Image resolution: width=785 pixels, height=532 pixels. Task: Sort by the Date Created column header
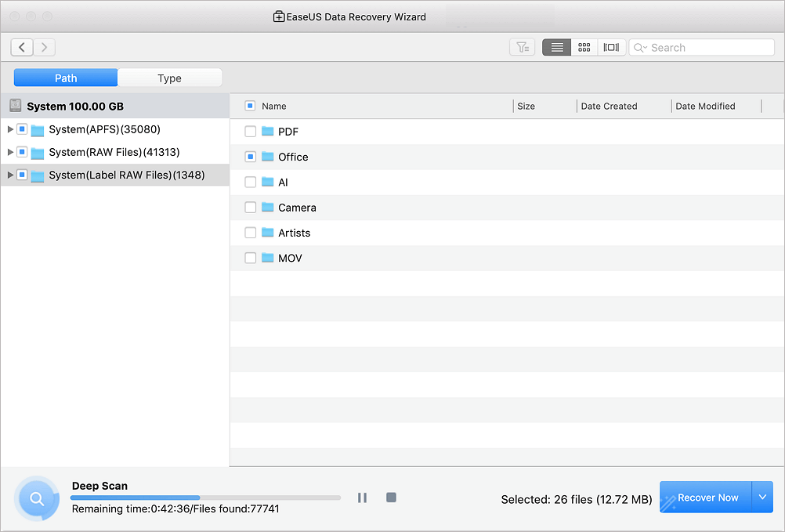(x=610, y=106)
